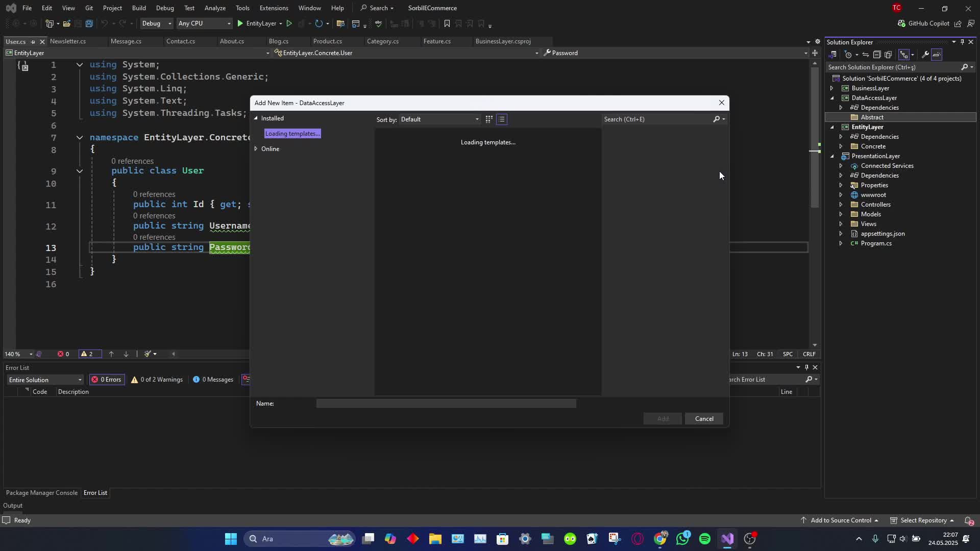The image size is (980, 551).
Task: Click the Save All toolbar icon
Action: point(89,23)
